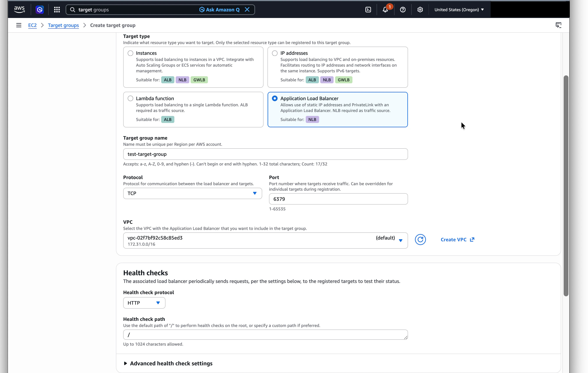The image size is (588, 373).
Task: Open the Health check protocol dropdown
Action: pyautogui.click(x=144, y=303)
